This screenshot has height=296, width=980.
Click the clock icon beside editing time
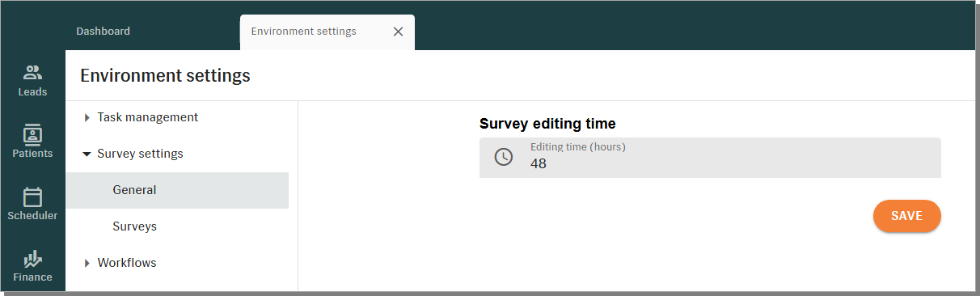tap(504, 157)
